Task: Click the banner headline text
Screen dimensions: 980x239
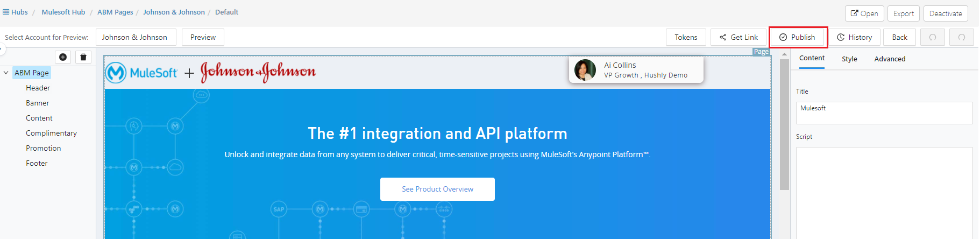Action: 437,133
